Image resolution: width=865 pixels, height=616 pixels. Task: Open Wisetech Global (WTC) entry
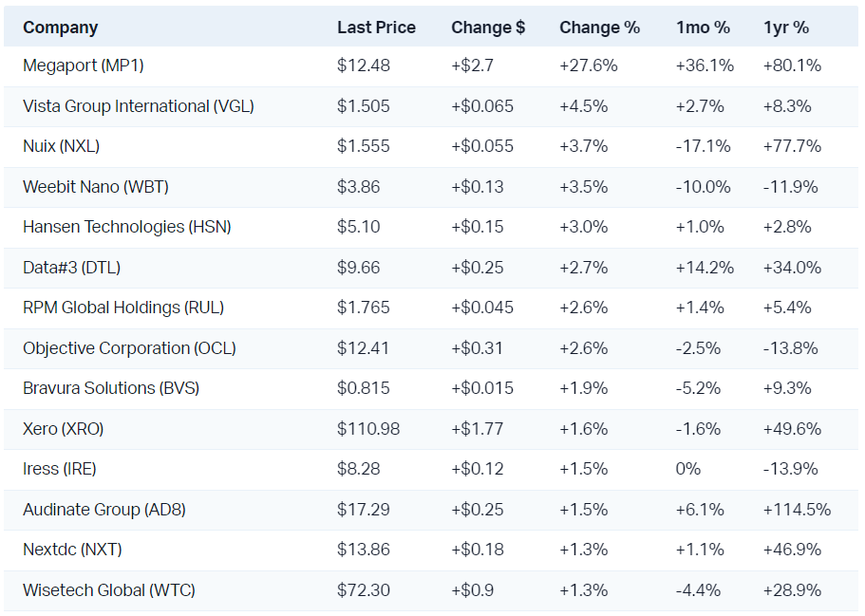click(x=109, y=590)
